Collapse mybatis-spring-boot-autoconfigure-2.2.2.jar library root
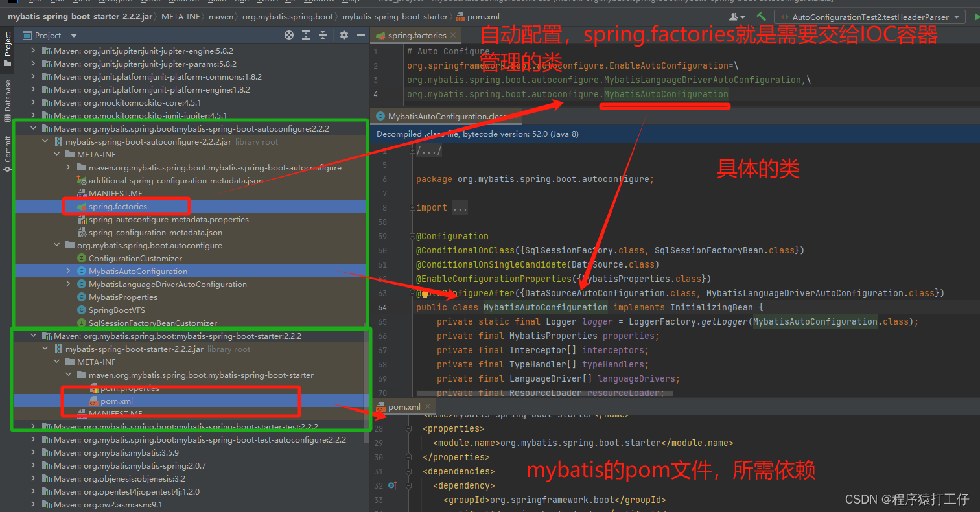This screenshot has height=512, width=980. [45, 142]
